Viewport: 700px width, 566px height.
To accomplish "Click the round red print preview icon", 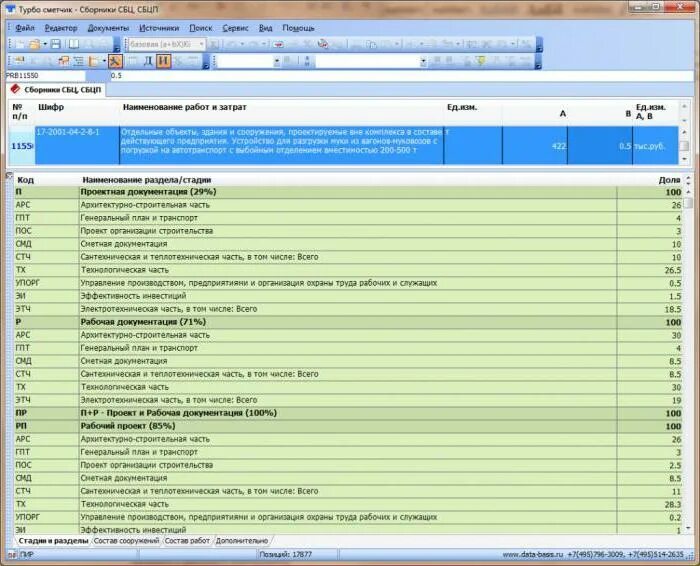I will (322, 44).
